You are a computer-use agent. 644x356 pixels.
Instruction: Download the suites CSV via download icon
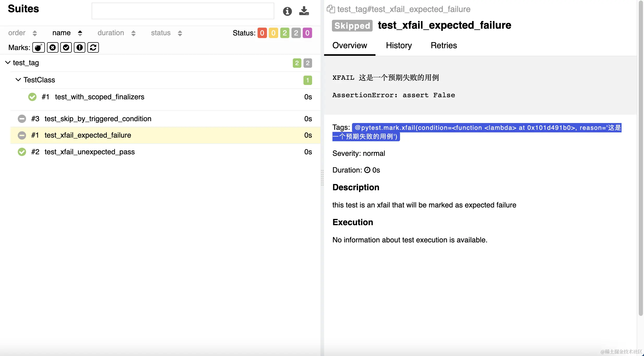coord(304,11)
